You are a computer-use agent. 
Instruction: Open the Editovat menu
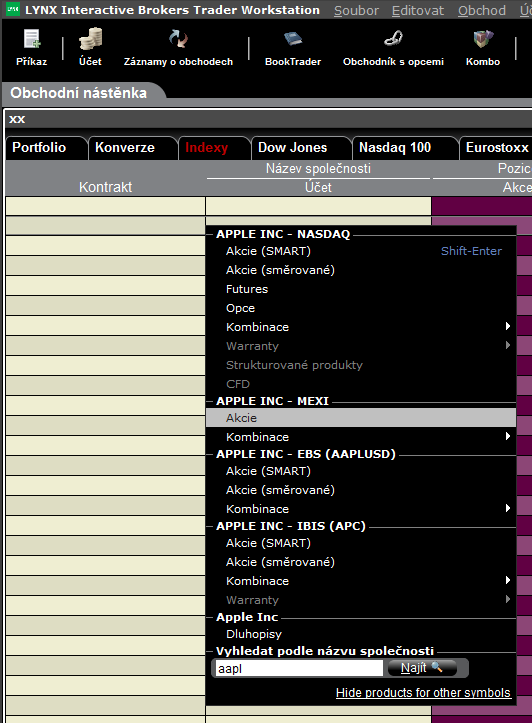[x=418, y=10]
